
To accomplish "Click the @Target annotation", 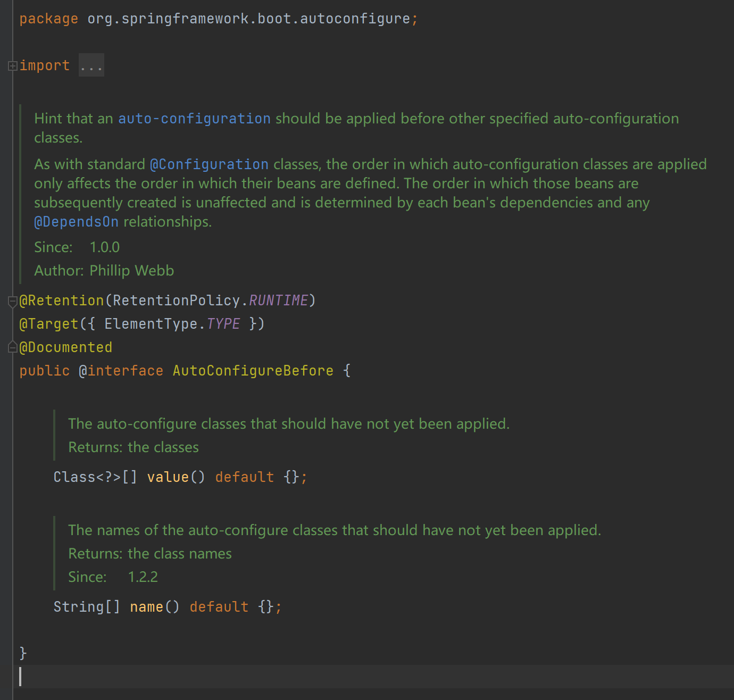I will tap(49, 324).
